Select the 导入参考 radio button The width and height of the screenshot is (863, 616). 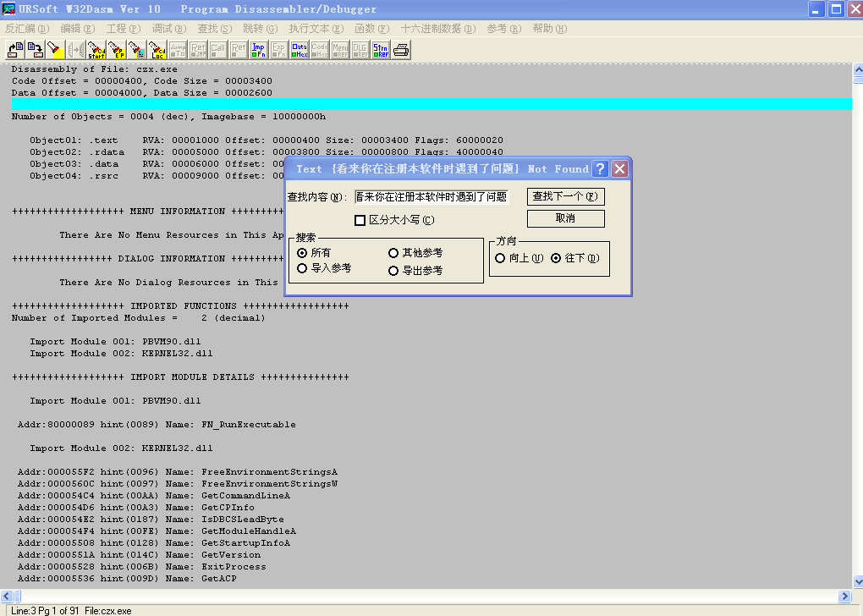click(302, 268)
